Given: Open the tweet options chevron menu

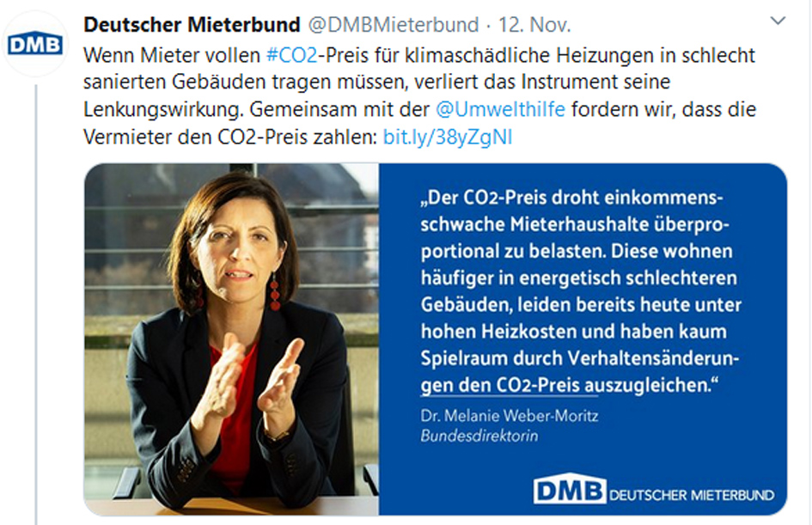Looking at the screenshot, I should [778, 21].
